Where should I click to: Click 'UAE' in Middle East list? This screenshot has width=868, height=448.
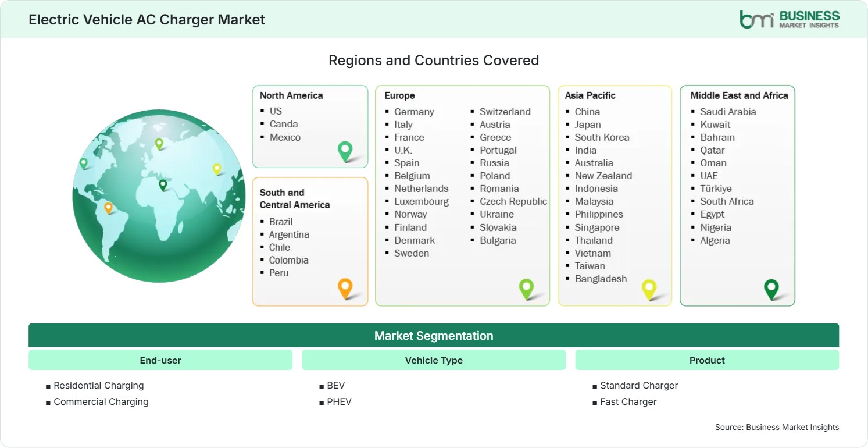[709, 176]
